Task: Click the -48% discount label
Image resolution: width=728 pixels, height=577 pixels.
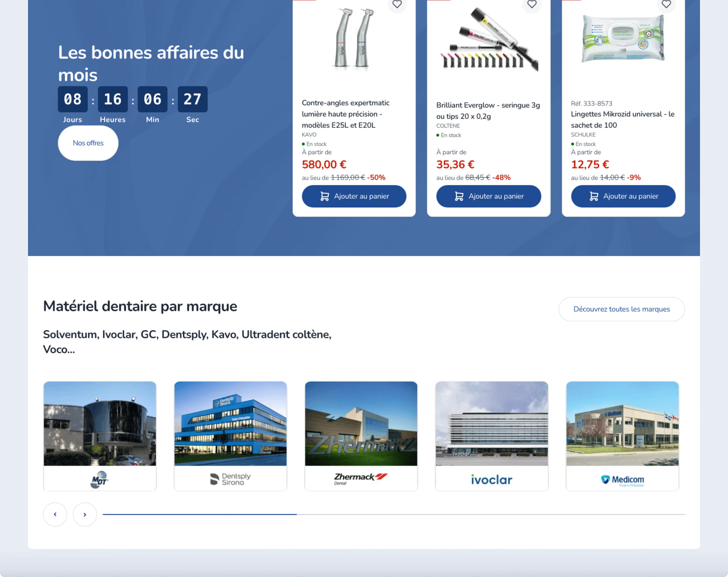Action: (501, 178)
